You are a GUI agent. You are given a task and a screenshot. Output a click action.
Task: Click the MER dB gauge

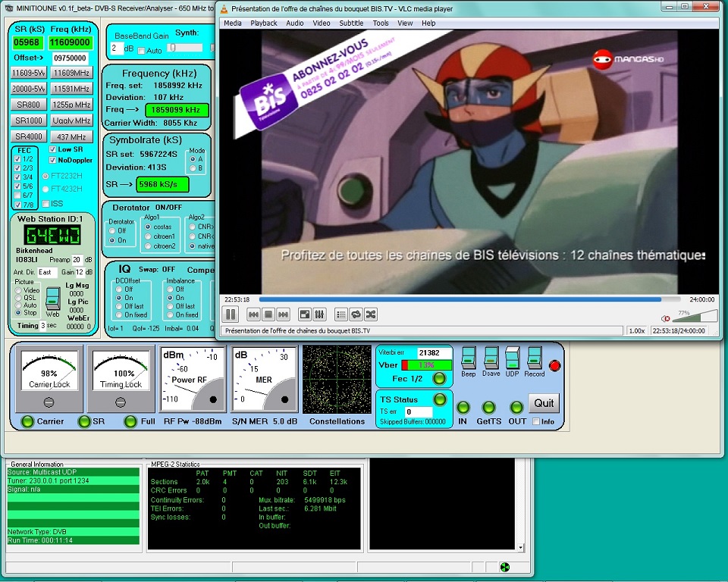(264, 380)
